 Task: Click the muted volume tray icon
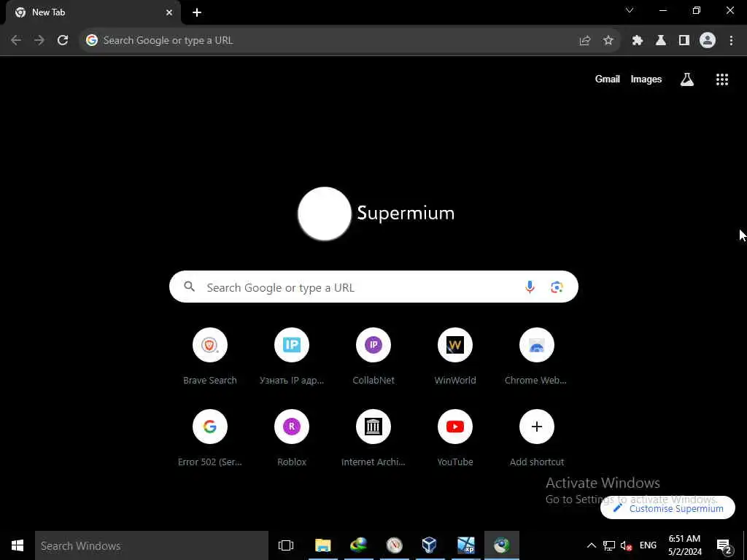(627, 545)
